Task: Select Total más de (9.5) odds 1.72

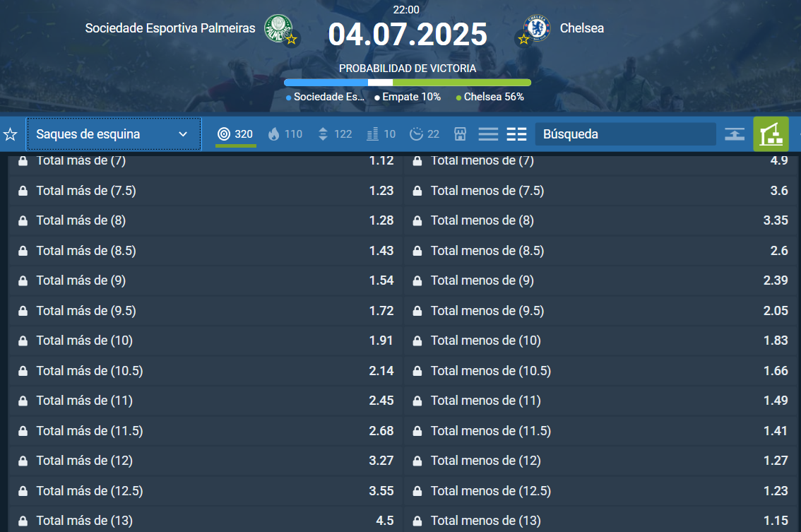Action: pyautogui.click(x=206, y=311)
